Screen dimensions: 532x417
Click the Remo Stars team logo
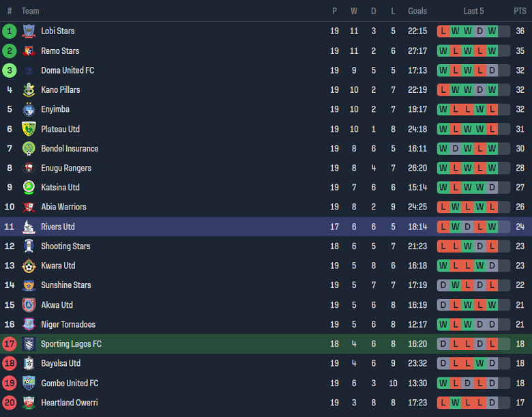click(x=29, y=51)
